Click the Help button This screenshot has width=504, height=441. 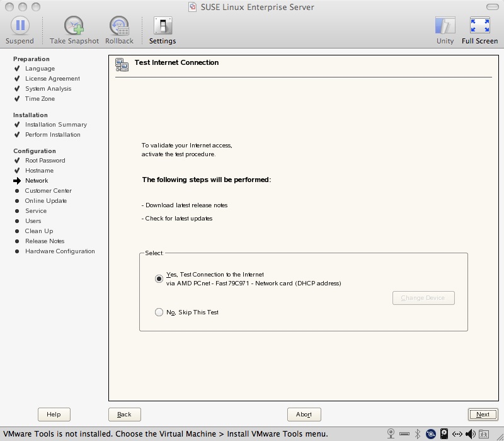[54, 415]
